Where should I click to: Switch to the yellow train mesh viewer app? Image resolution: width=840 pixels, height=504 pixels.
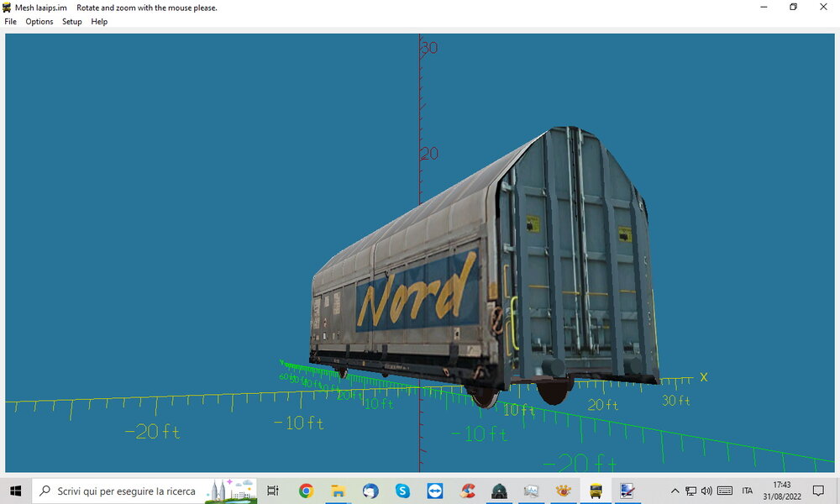coord(596,491)
